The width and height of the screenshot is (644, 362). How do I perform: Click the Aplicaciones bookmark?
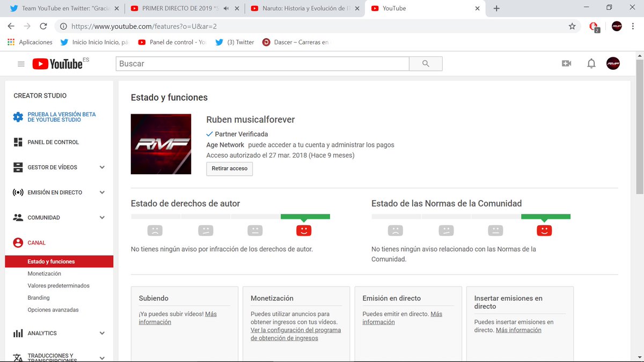point(30,42)
